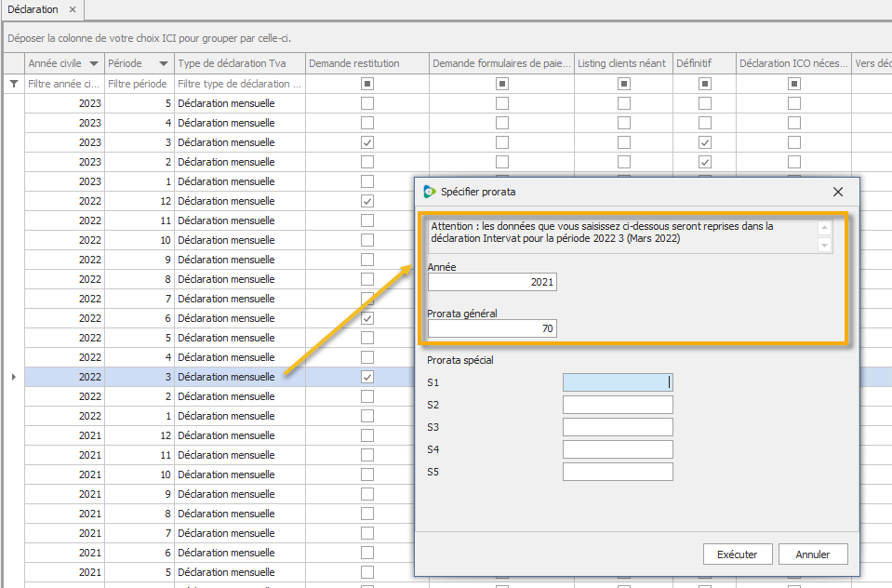
Task: Check Listing clients néant for 2023 period 4
Action: pyautogui.click(x=624, y=123)
